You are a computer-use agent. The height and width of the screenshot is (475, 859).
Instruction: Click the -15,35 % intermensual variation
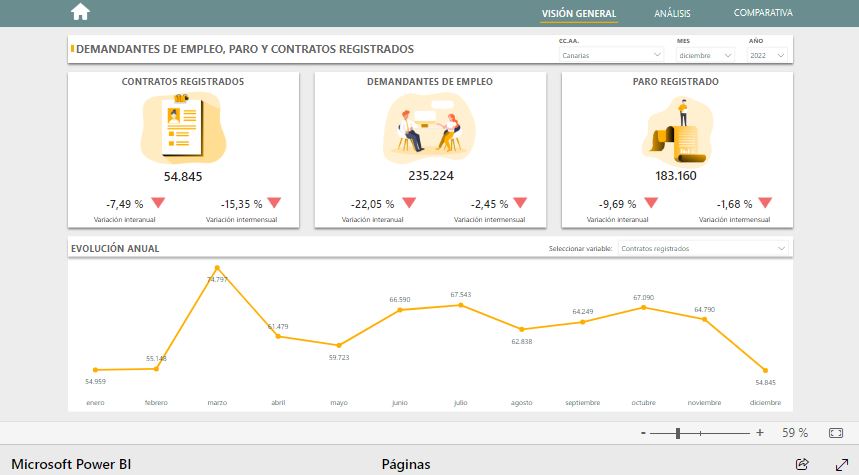click(x=242, y=204)
